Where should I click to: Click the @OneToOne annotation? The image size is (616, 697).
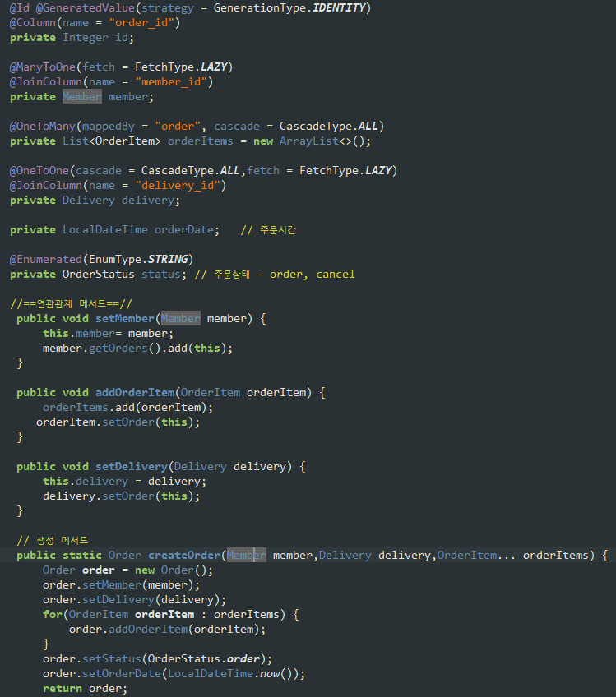coord(39,171)
